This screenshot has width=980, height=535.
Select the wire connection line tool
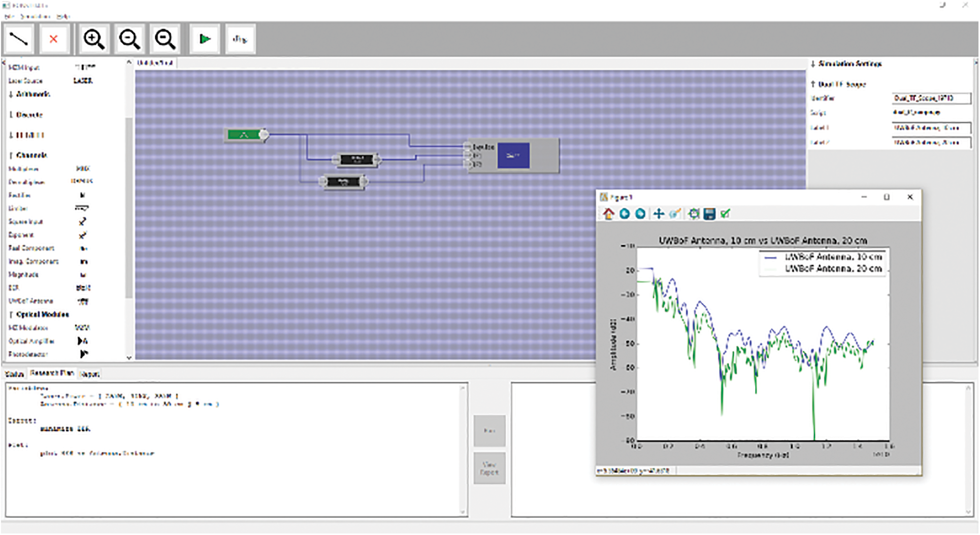tap(19, 39)
